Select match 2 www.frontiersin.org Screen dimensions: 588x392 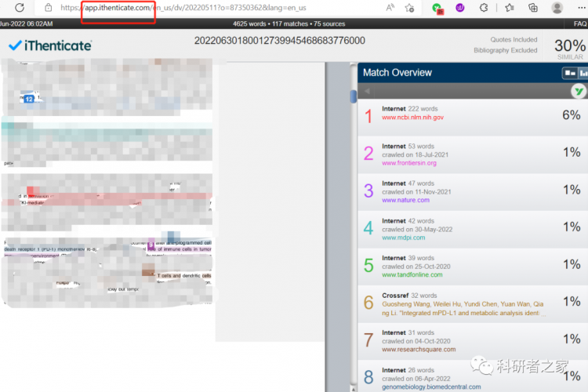pyautogui.click(x=409, y=163)
